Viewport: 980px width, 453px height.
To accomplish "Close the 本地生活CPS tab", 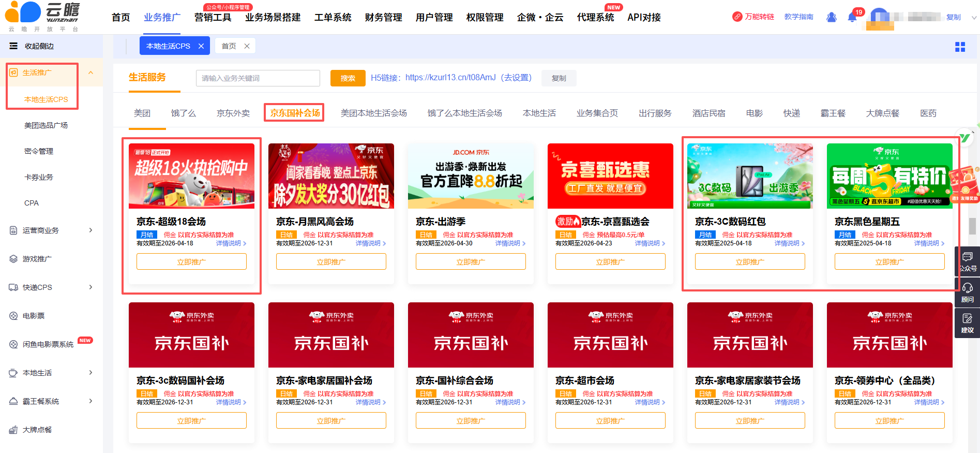I will [201, 46].
